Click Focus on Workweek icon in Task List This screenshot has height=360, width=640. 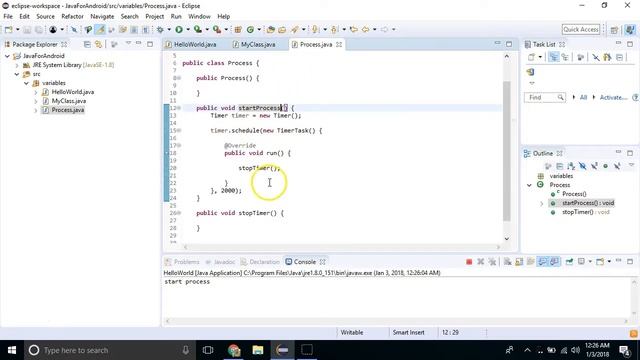pyautogui.click(x=580, y=57)
